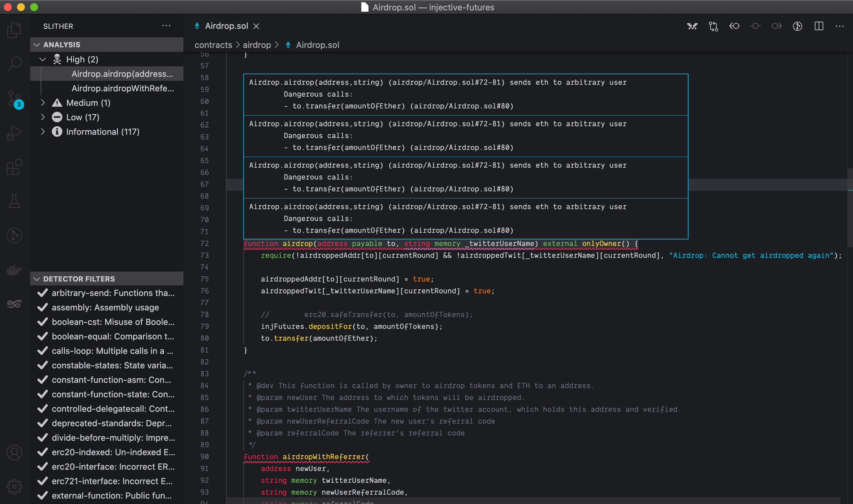Click the working tree commit icon

(756, 26)
